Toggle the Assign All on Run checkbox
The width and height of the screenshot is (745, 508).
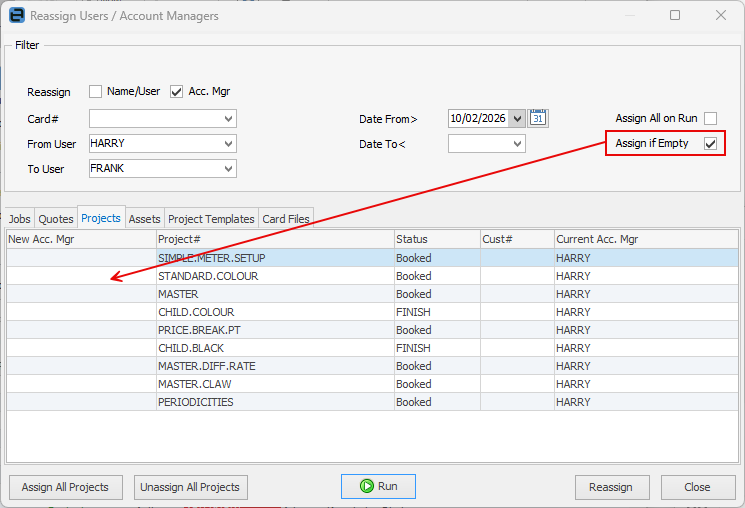click(710, 118)
